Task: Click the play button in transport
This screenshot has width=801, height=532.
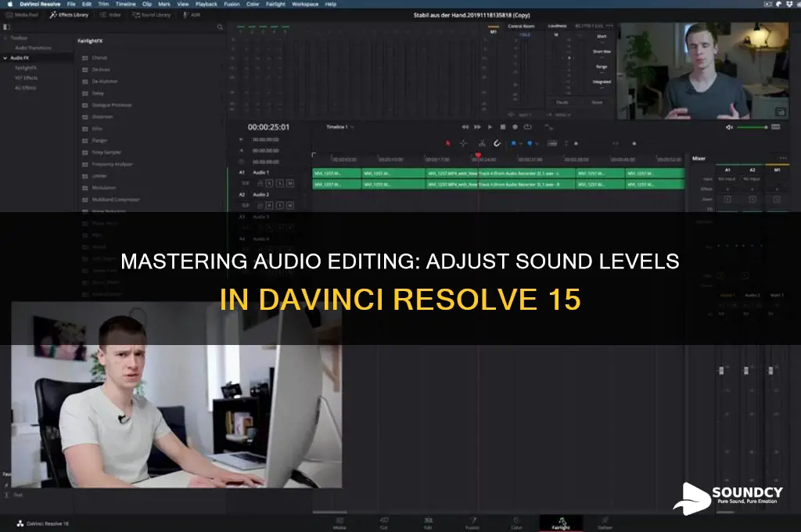Action: [490, 127]
